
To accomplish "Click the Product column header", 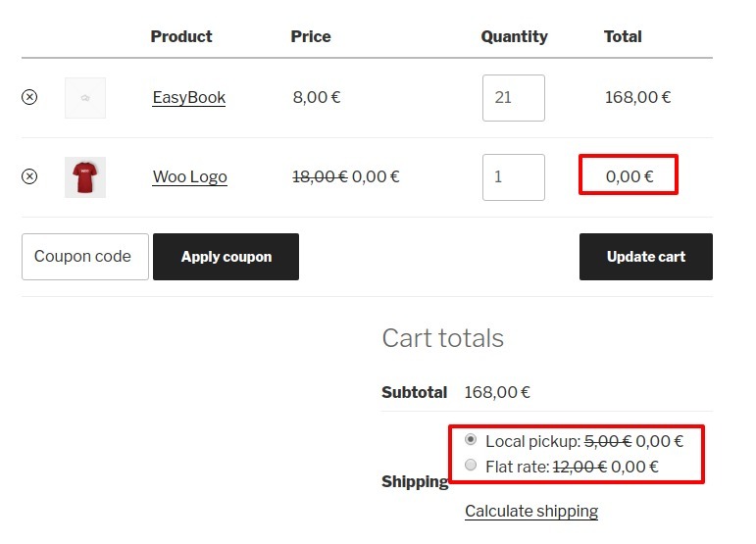I will (181, 36).
